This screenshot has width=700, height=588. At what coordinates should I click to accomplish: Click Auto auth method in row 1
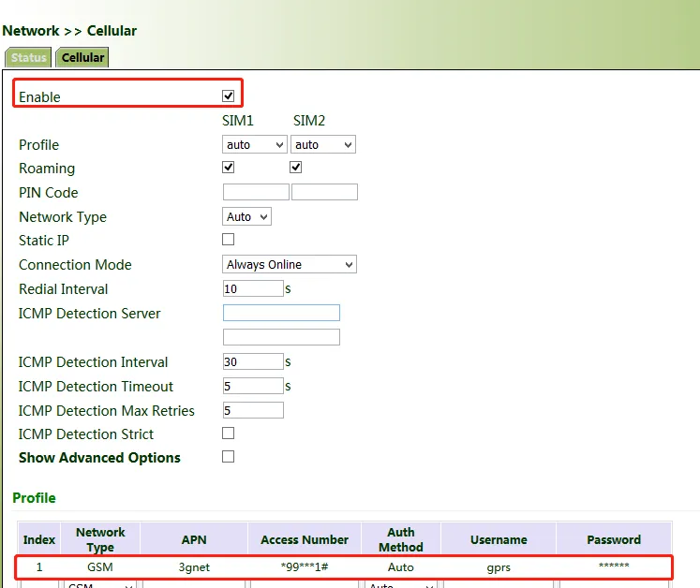pyautogui.click(x=400, y=567)
